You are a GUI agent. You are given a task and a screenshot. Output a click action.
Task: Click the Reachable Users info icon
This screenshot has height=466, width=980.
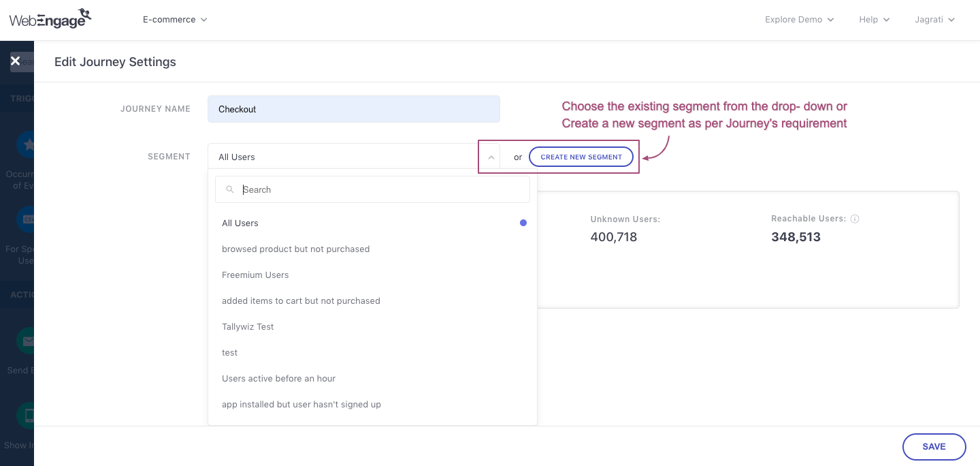pos(855,219)
